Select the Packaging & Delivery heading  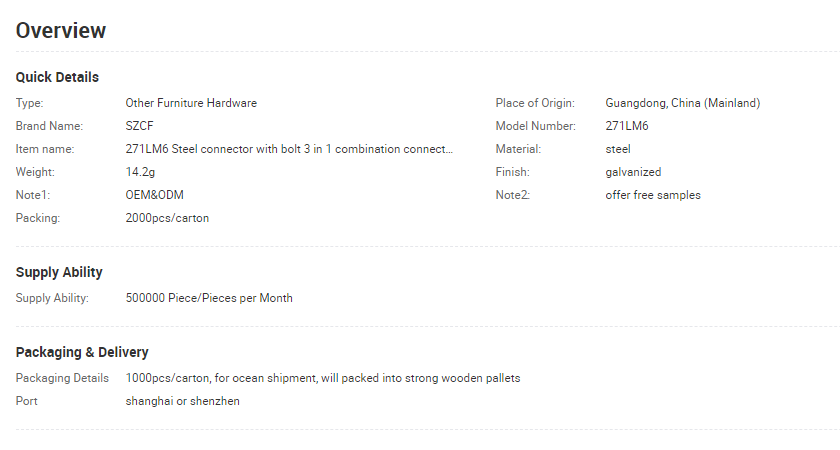[x=82, y=352]
